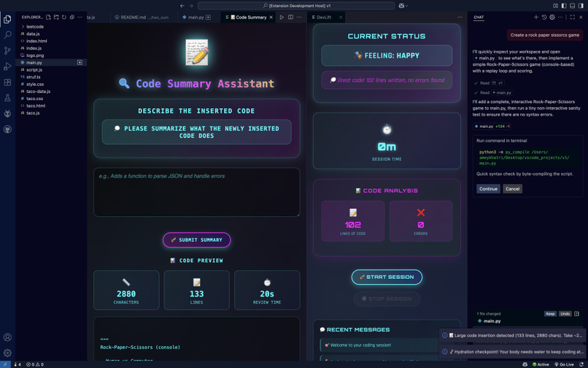Screen dimensions: 588x368
Task: Click the Run play icon in editor toolbar
Action: [282, 18]
